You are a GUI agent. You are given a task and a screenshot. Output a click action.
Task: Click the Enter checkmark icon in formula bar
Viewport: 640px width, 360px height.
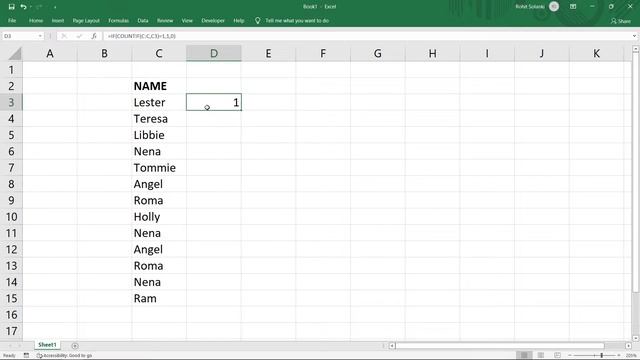pyautogui.click(x=79, y=36)
